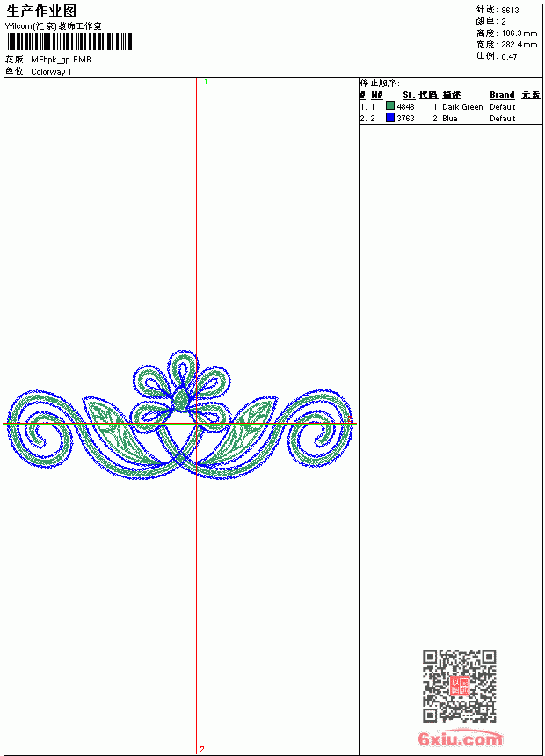
Task: Click the MEbpk_gp.EMB file name
Action: (x=62, y=60)
